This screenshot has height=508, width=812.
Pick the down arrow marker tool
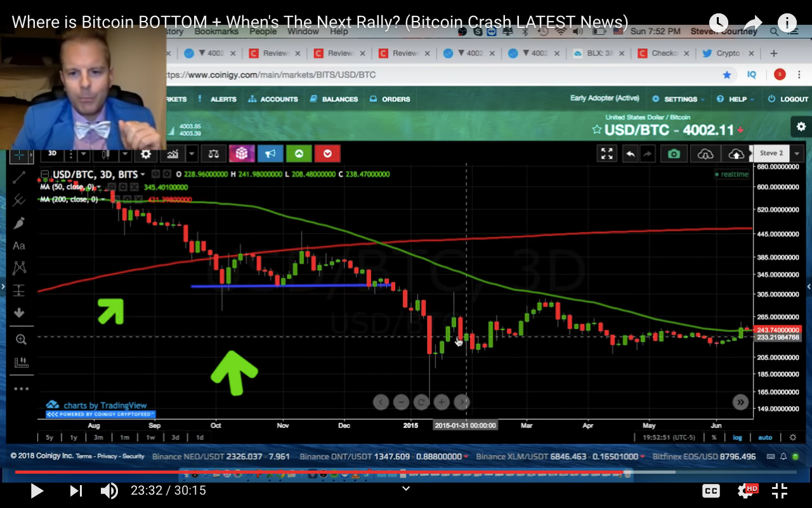pos(19,312)
